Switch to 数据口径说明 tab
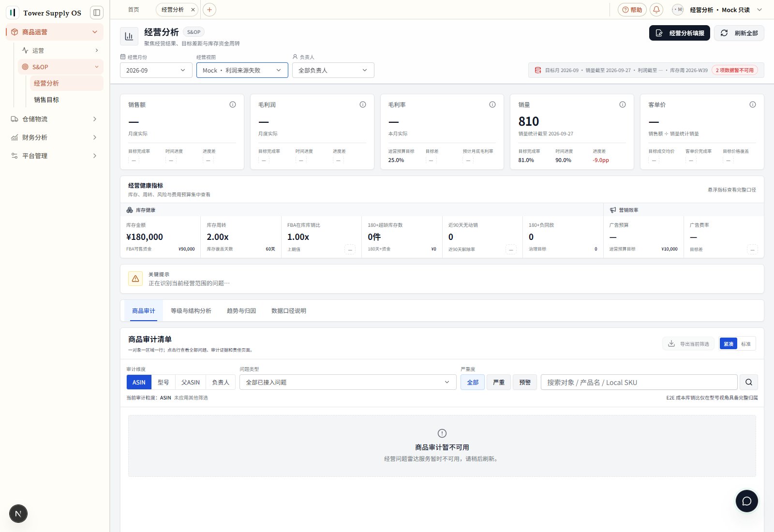The width and height of the screenshot is (774, 532). pos(289,310)
